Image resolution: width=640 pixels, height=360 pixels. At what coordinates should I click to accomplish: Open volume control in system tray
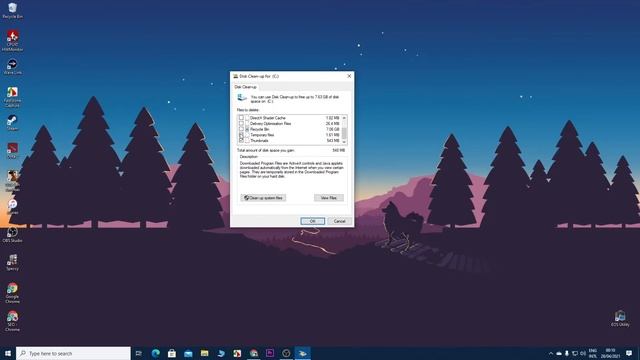[582, 353]
